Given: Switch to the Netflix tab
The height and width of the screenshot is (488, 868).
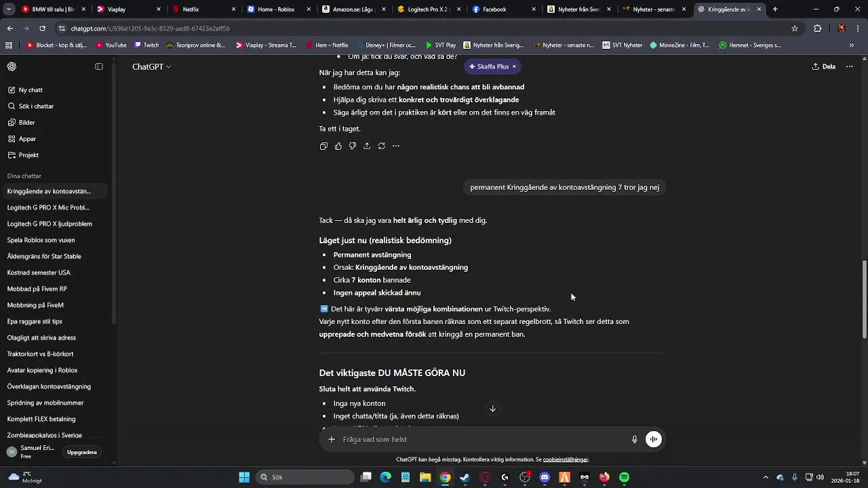Looking at the screenshot, I should tap(205, 9).
